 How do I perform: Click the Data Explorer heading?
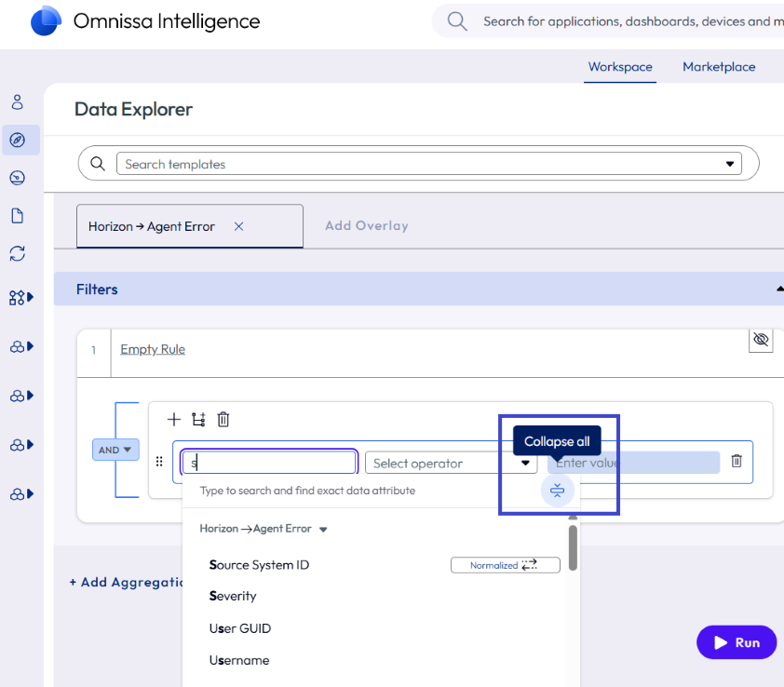tap(133, 109)
